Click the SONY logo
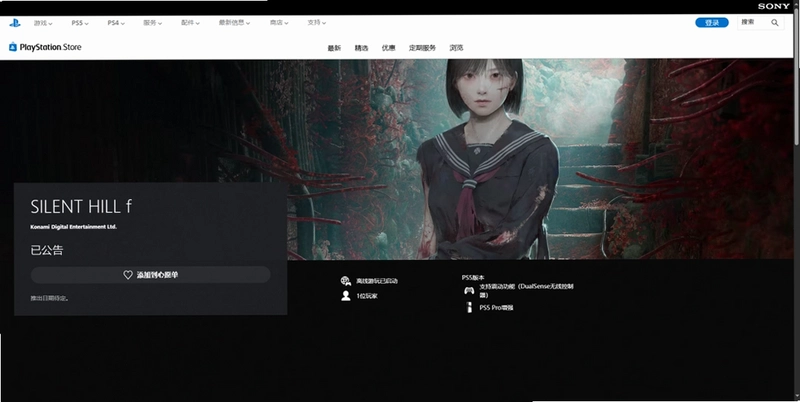800x402 pixels. pyautogui.click(x=773, y=6)
